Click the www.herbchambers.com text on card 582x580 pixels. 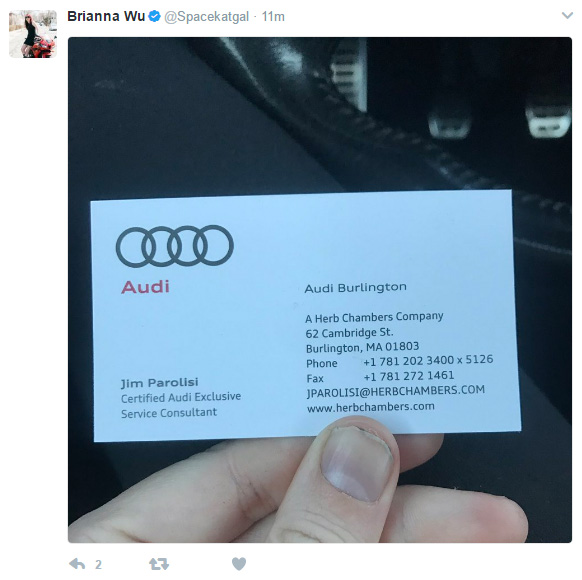[371, 407]
